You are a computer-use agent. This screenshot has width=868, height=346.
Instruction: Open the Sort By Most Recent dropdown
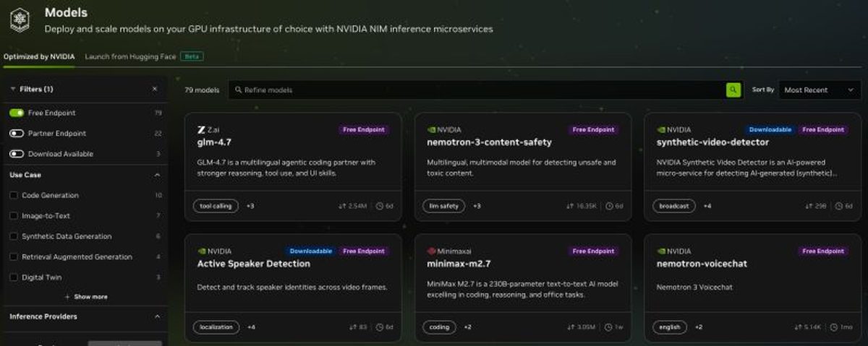click(820, 90)
